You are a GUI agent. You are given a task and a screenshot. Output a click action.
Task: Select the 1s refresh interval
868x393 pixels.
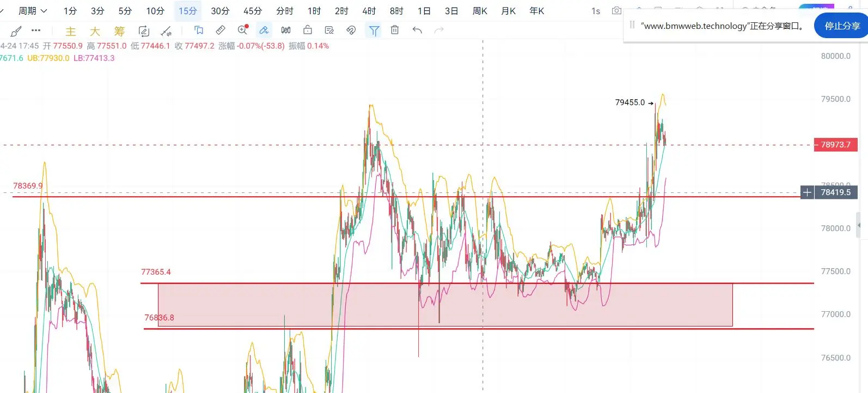click(596, 11)
